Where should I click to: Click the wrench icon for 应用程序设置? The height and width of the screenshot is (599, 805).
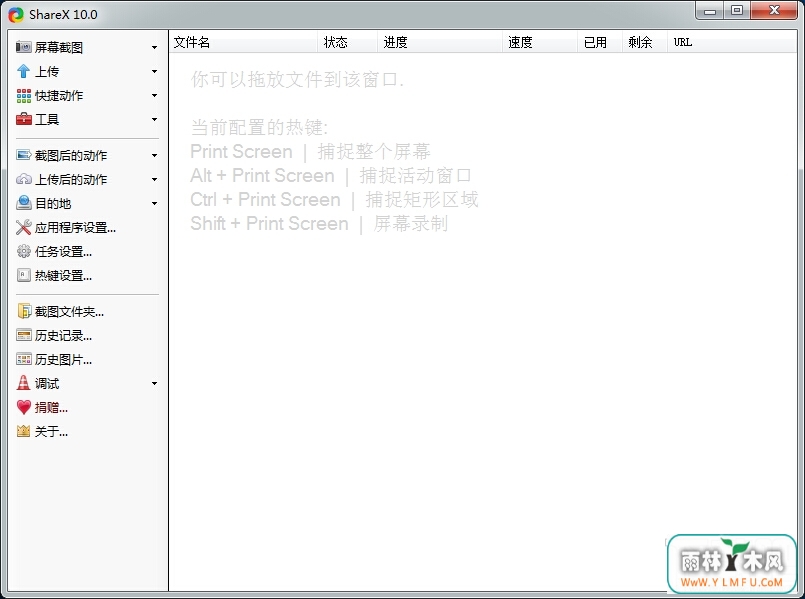[24, 227]
